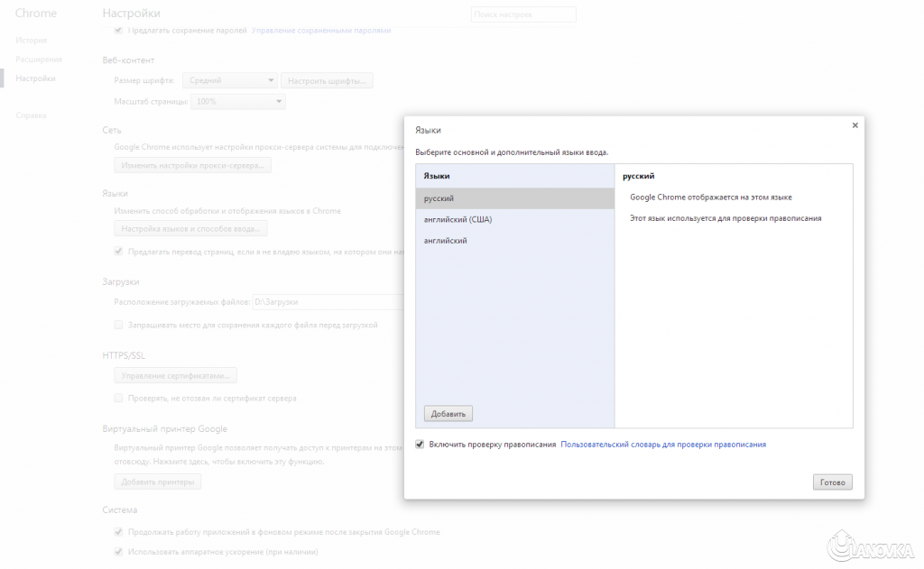Click the Поиск настроек search field

pyautogui.click(x=523, y=14)
